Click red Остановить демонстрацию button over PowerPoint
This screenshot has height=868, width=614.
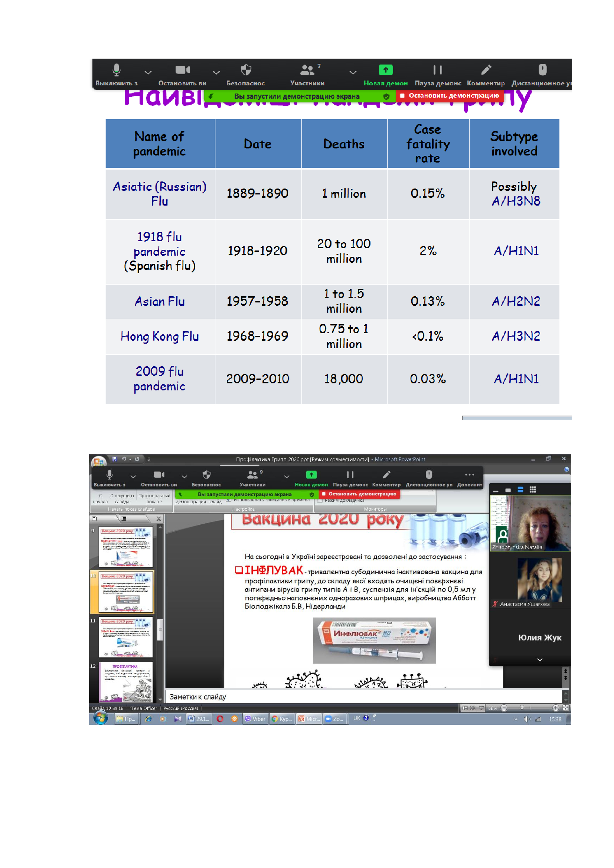[359, 494]
